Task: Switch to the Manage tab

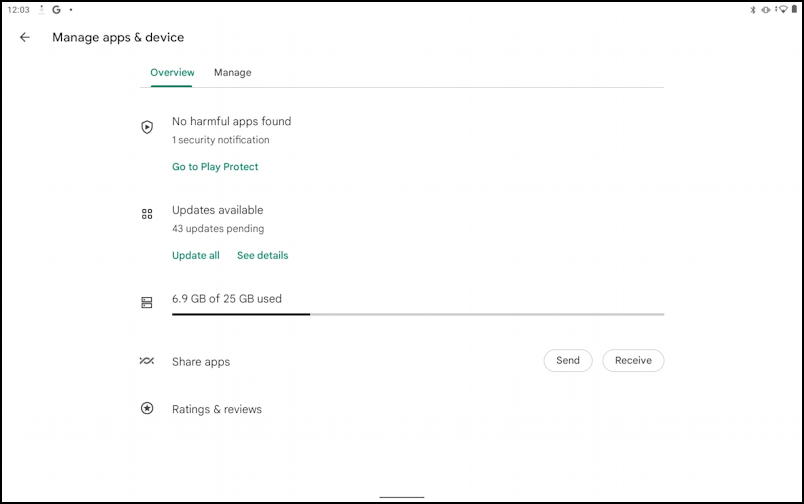Action: (233, 72)
